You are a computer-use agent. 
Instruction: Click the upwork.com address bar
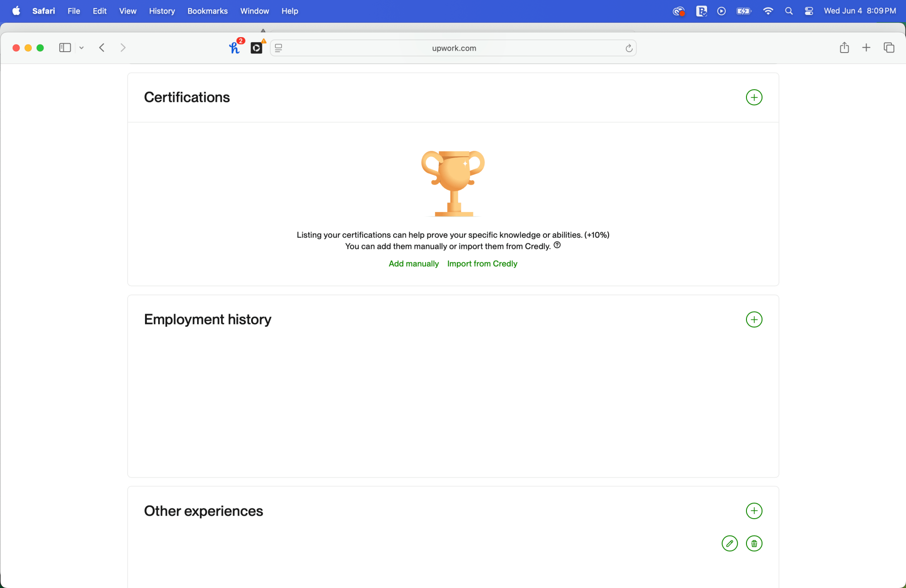point(454,48)
